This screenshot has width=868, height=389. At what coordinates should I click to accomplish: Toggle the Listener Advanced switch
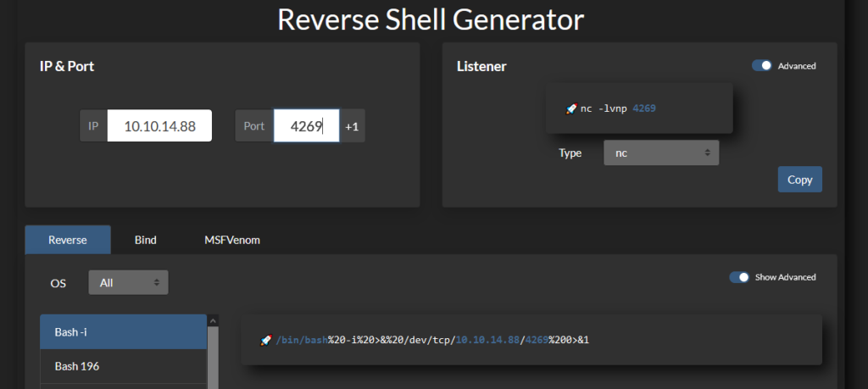coord(762,66)
